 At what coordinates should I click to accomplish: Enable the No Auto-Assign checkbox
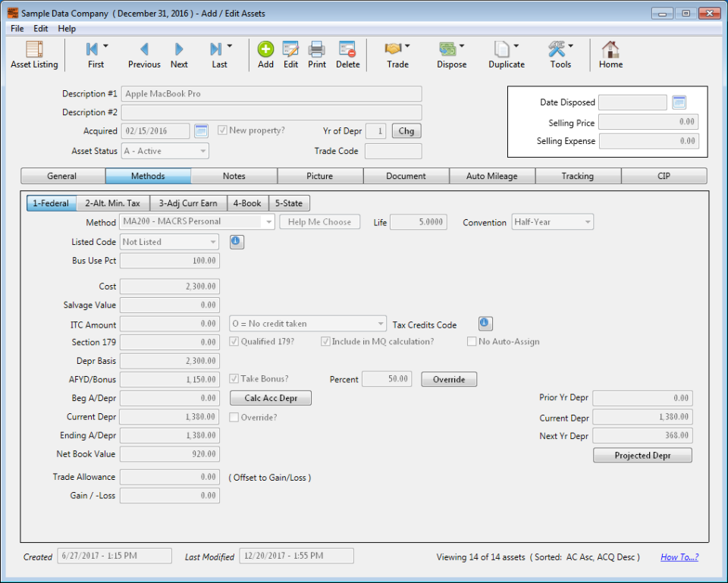click(x=472, y=341)
